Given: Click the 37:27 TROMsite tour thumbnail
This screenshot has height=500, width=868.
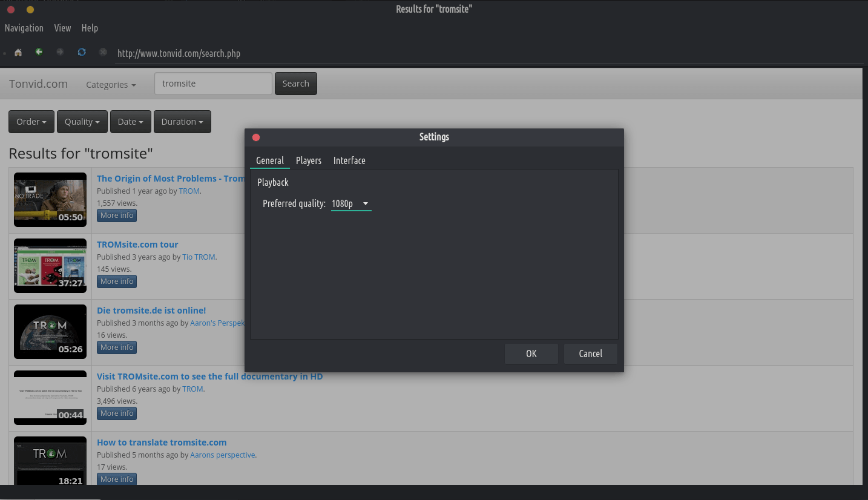Looking at the screenshot, I should click(x=50, y=266).
